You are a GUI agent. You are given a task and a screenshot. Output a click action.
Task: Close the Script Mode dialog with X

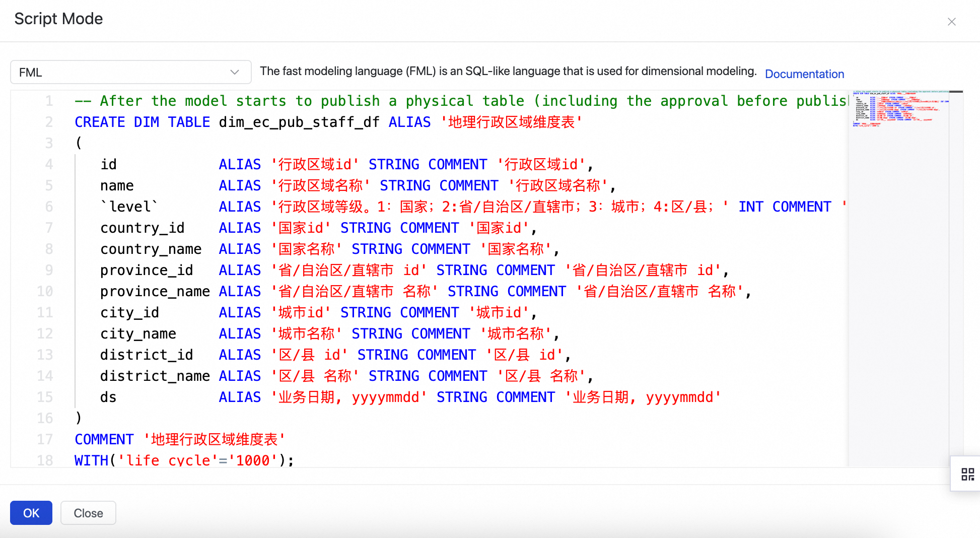(x=951, y=22)
